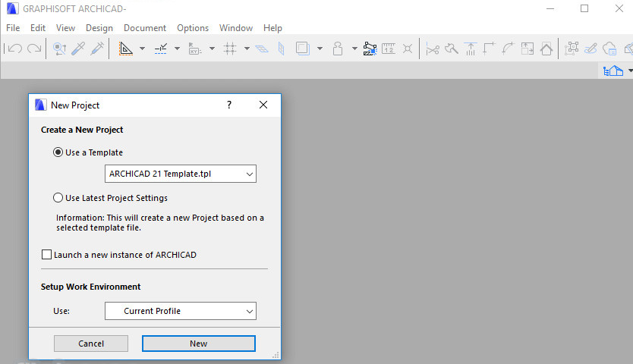Open the Current Profile dropdown
This screenshot has width=633, height=364.
(181, 311)
